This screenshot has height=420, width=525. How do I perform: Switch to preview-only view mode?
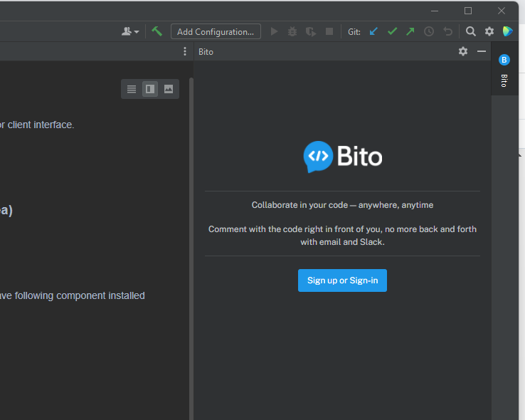pyautogui.click(x=169, y=89)
